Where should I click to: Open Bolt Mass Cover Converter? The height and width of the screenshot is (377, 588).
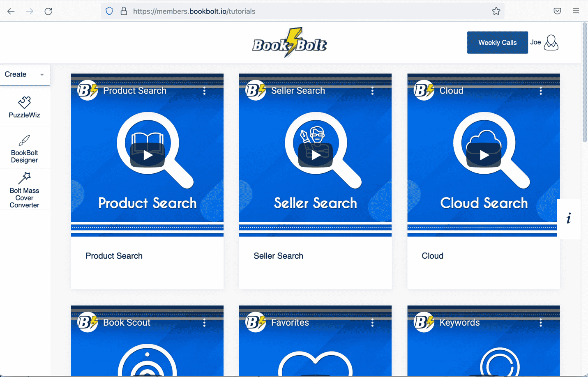click(25, 190)
